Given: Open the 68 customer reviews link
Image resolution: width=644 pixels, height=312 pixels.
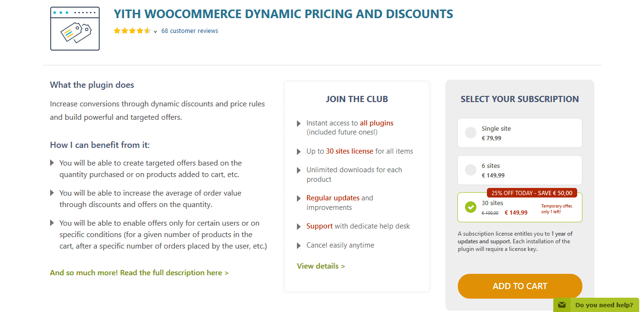Looking at the screenshot, I should point(190,31).
